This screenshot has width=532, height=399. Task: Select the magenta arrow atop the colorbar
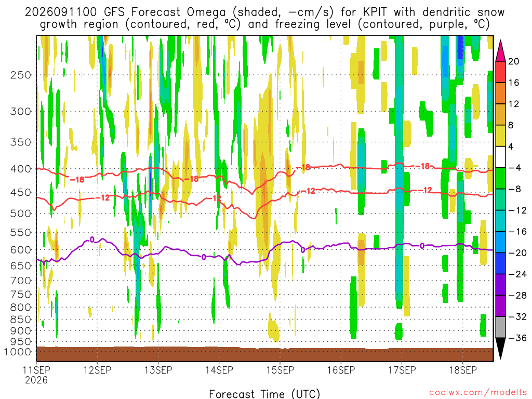(x=500, y=50)
